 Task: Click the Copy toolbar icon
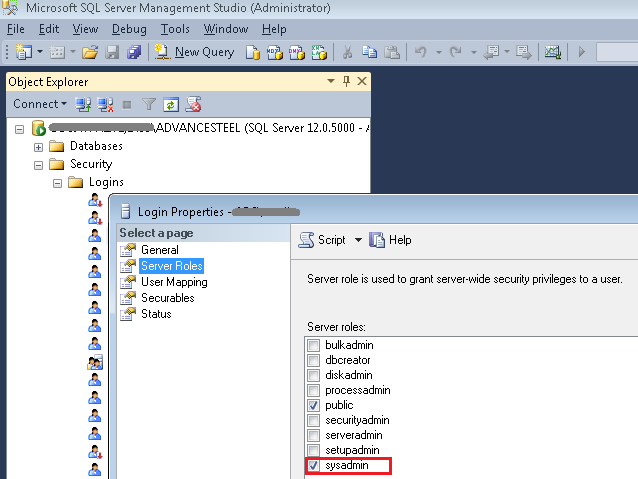369,52
